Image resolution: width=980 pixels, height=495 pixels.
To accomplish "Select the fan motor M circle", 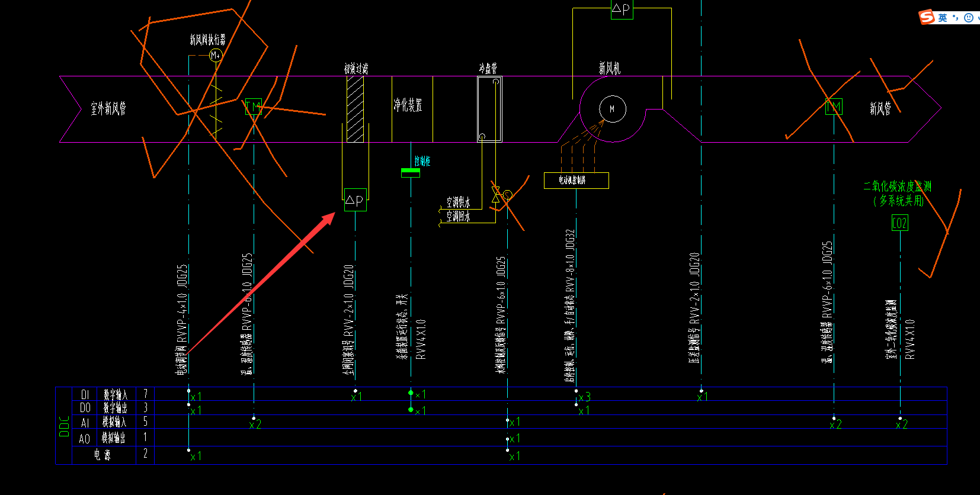I will tap(613, 109).
